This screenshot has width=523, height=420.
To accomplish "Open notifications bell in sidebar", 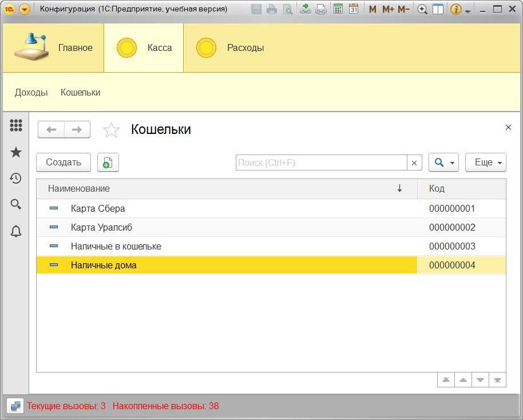I will pyautogui.click(x=16, y=231).
